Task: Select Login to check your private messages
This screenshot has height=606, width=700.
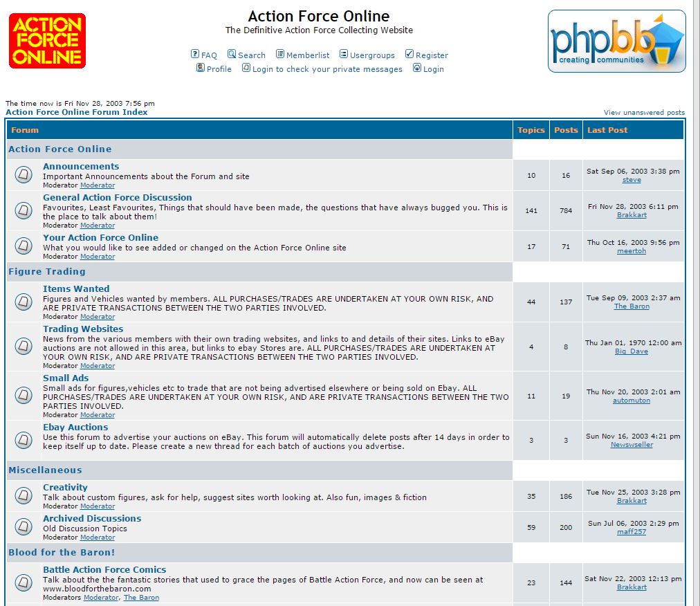Action: 327,69
